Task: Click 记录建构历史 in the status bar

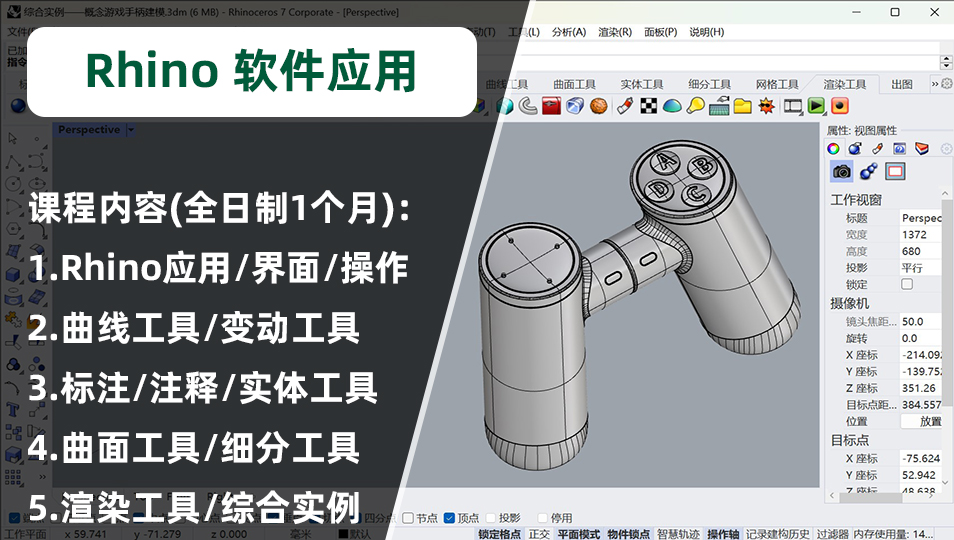Action: (x=778, y=533)
